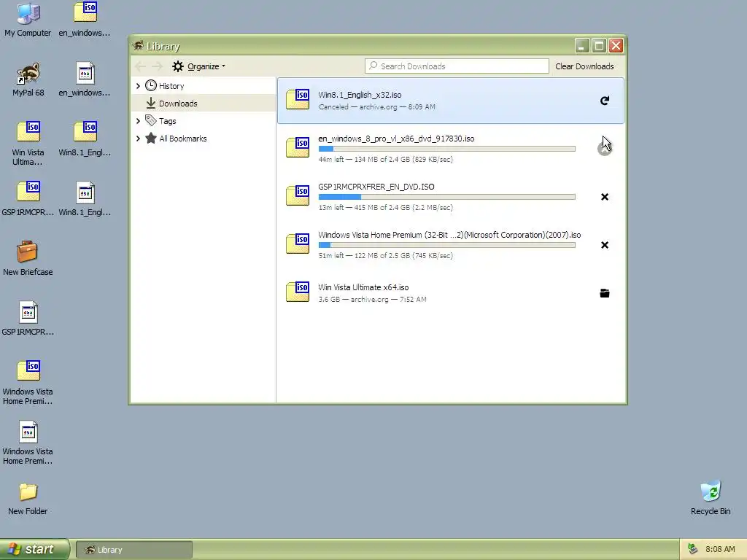Expand the History tree node

(138, 86)
